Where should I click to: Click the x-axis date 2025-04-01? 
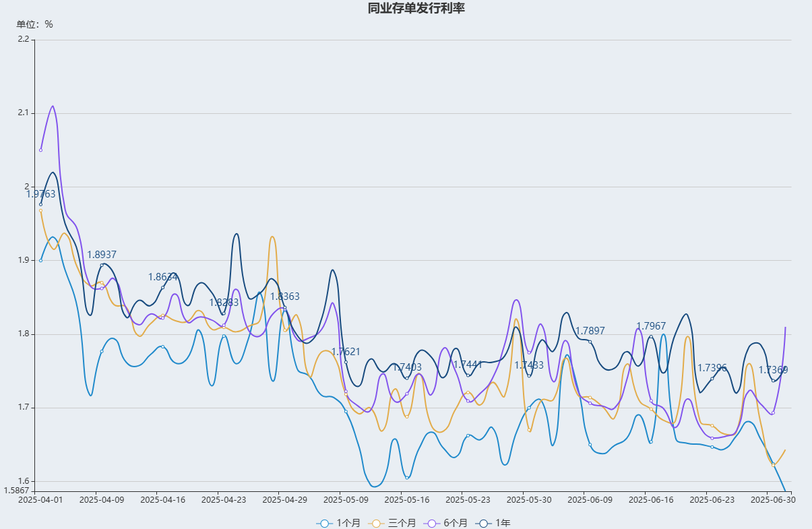click(40, 500)
